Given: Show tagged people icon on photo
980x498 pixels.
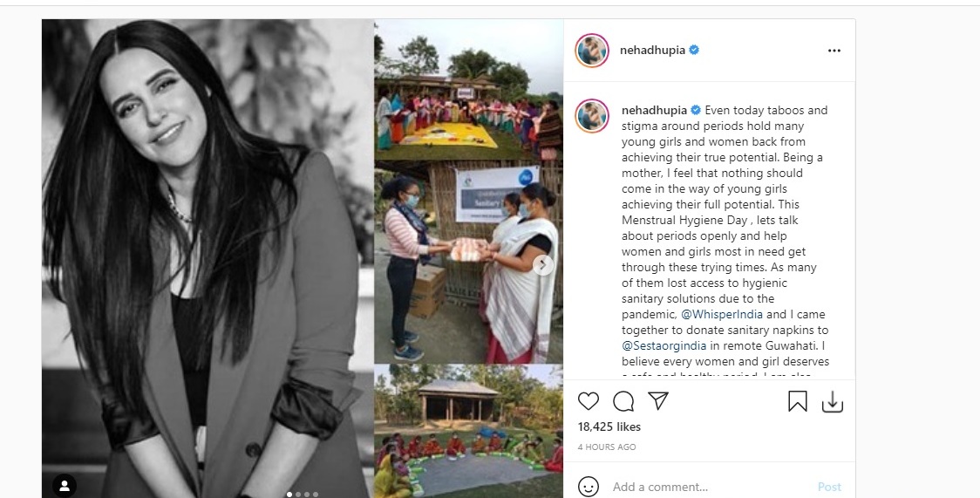Looking at the screenshot, I should coord(65,486).
